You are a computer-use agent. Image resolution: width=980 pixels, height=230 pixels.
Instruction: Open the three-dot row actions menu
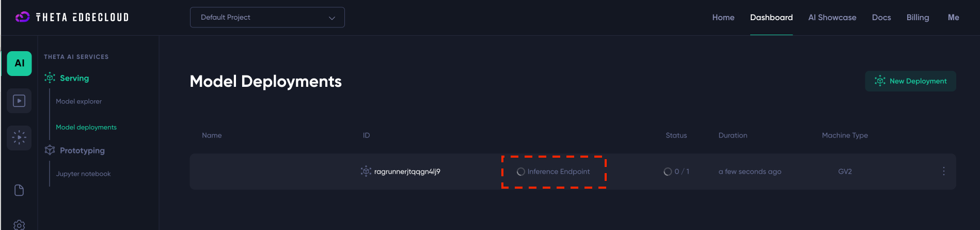point(943,172)
